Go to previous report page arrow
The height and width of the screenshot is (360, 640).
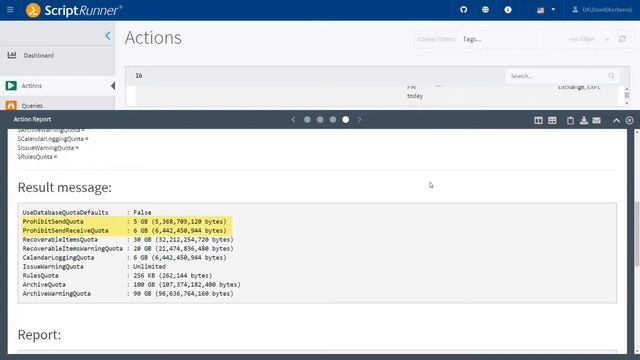(293, 120)
